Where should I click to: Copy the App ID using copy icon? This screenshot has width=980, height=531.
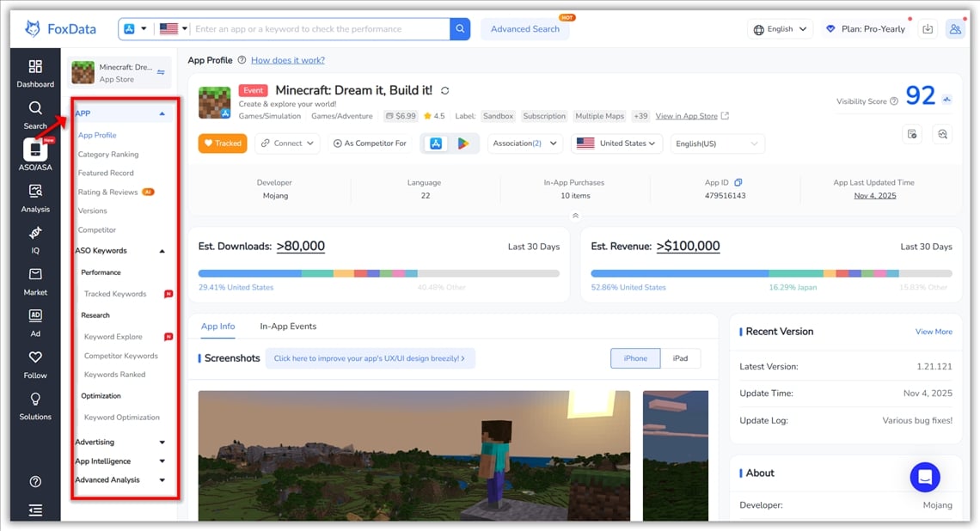click(738, 183)
